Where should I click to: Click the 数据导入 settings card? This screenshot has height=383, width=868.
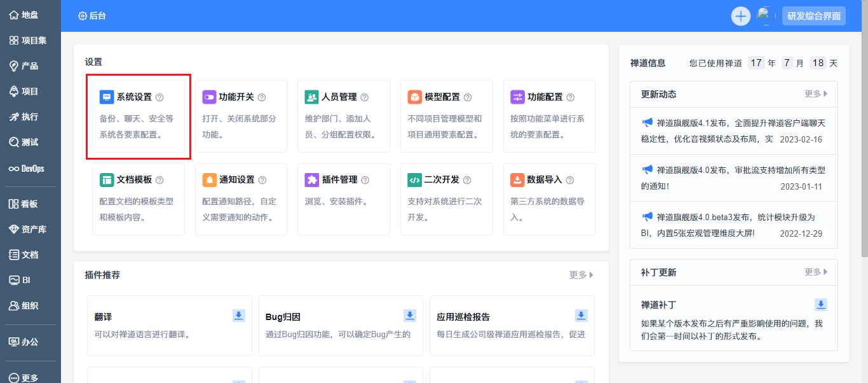(549, 198)
